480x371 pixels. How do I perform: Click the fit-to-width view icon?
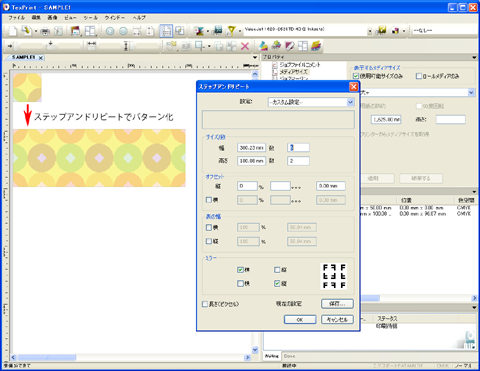tap(137, 31)
